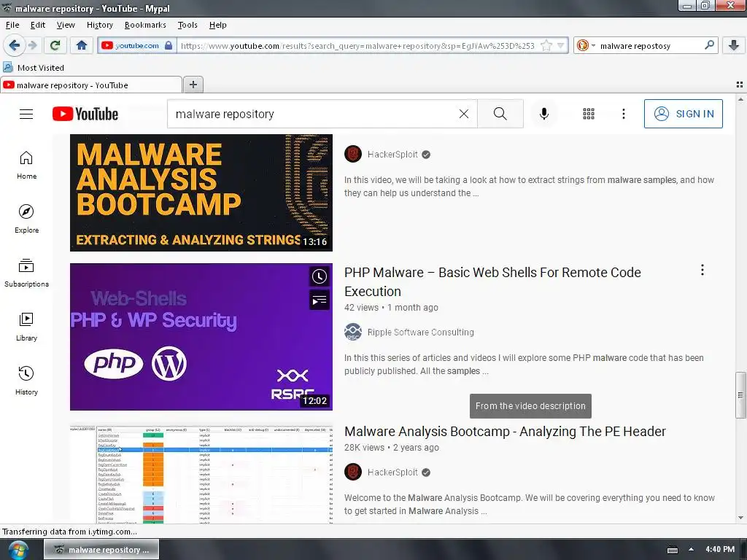Open History in the YouTube sidebar
Image resolution: width=747 pixels, height=560 pixels.
27,381
